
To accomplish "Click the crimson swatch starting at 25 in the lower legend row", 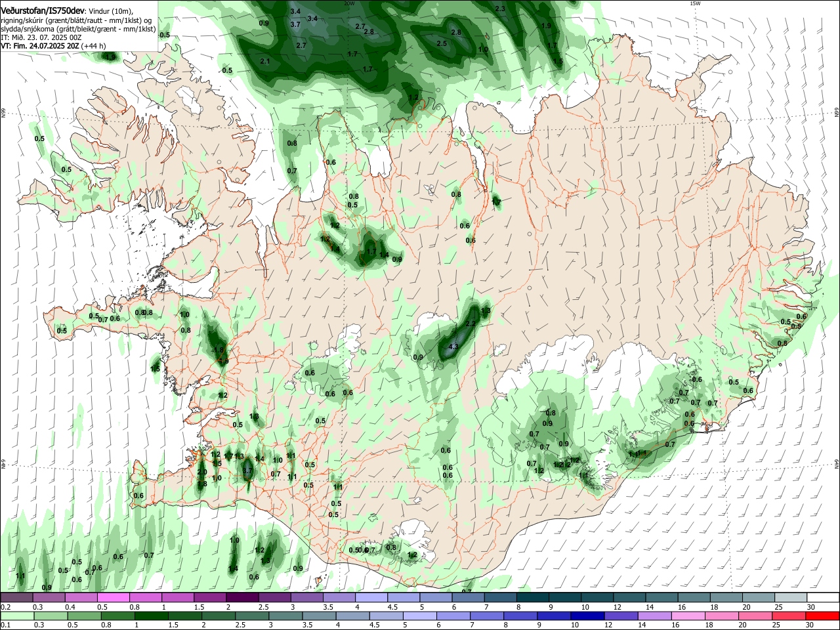I will (x=789, y=616).
